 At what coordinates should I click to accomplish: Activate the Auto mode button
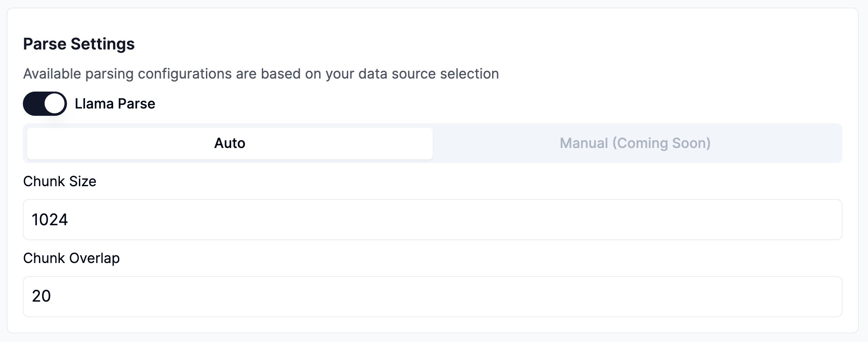(x=229, y=143)
